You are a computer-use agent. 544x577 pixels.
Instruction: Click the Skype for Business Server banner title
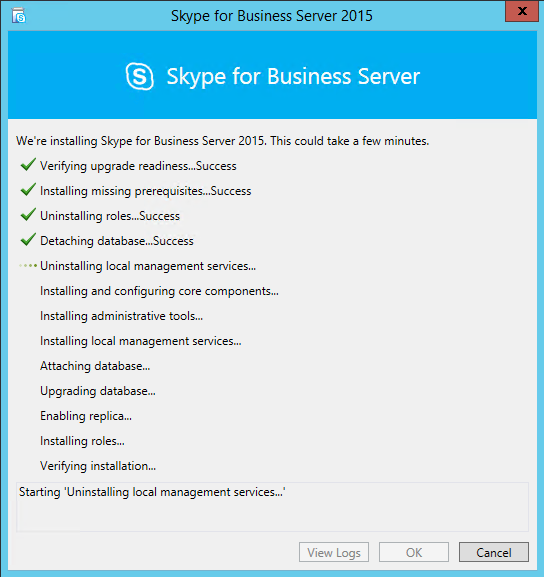point(293,77)
